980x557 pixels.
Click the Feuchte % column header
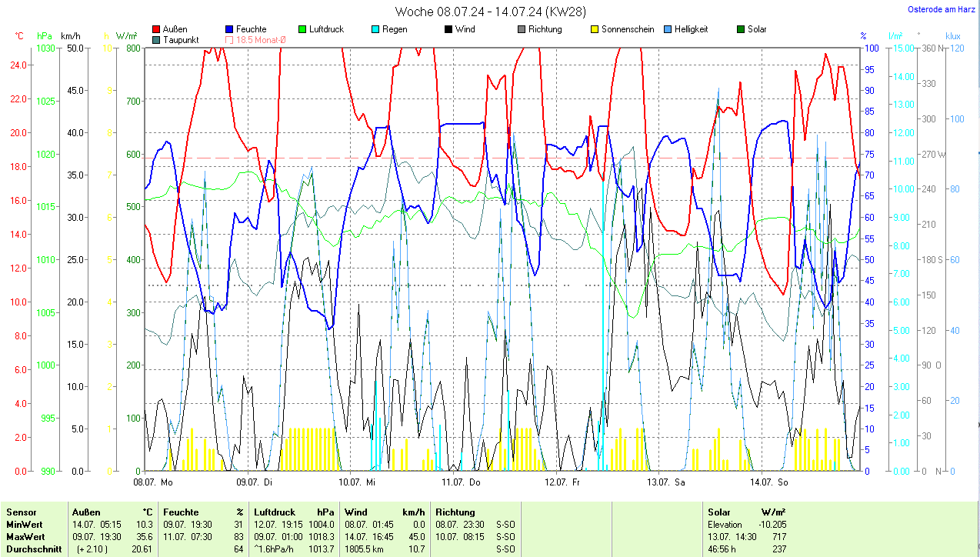click(203, 512)
